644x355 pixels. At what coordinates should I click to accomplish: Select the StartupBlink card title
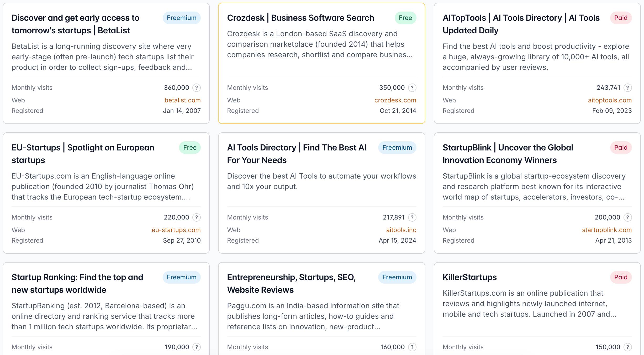(x=508, y=154)
